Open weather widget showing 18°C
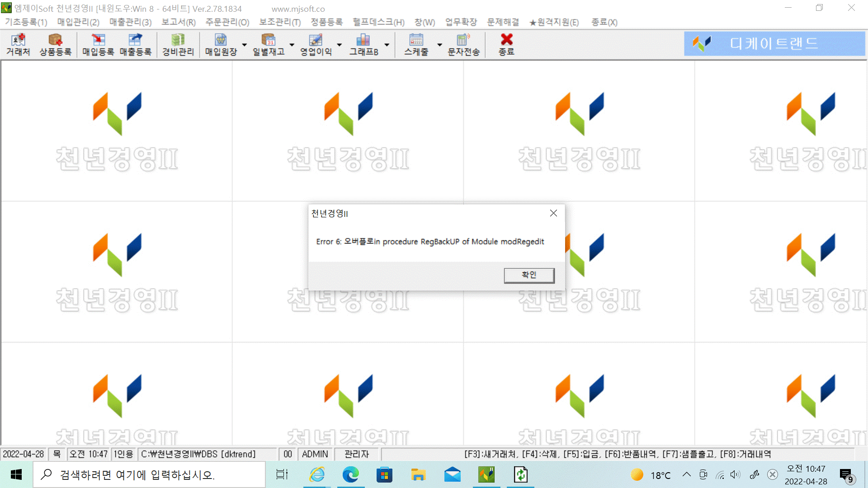Screen dimensions: 868x488 coord(651,475)
